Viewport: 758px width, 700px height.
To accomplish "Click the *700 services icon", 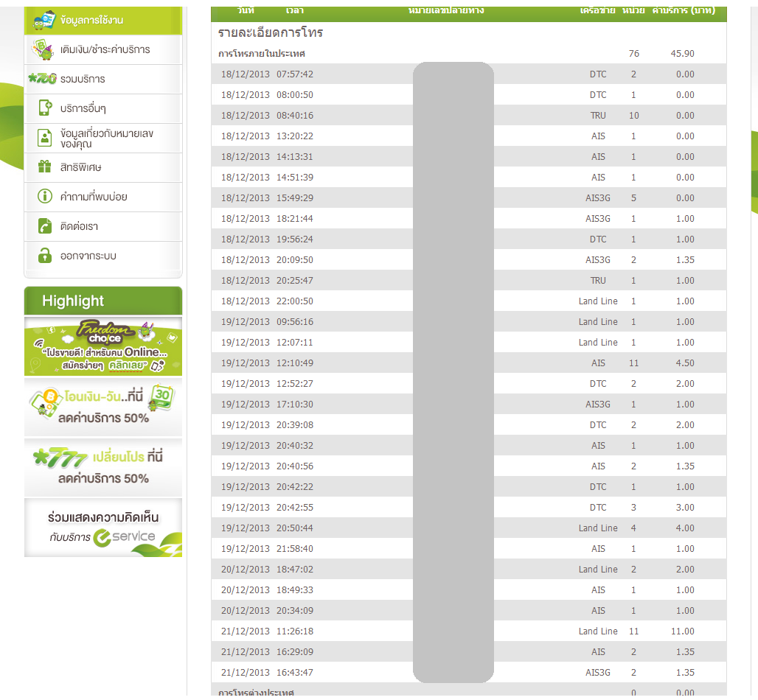I will [x=42, y=78].
